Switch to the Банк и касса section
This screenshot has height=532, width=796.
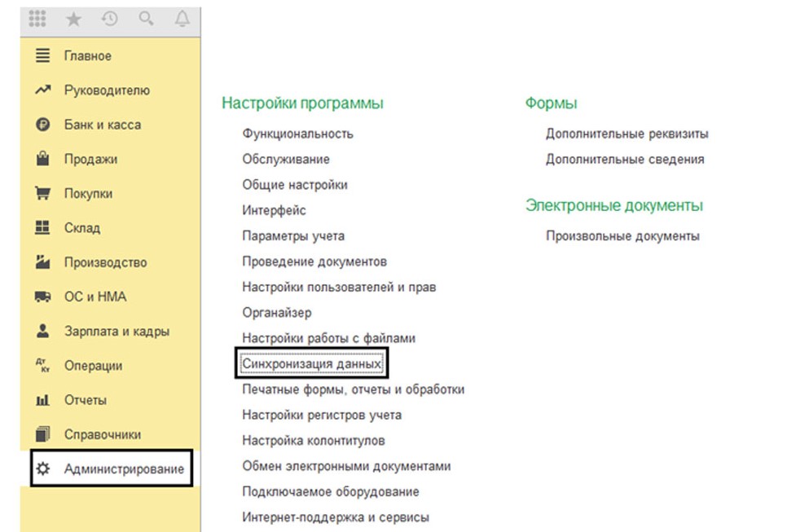click(102, 125)
